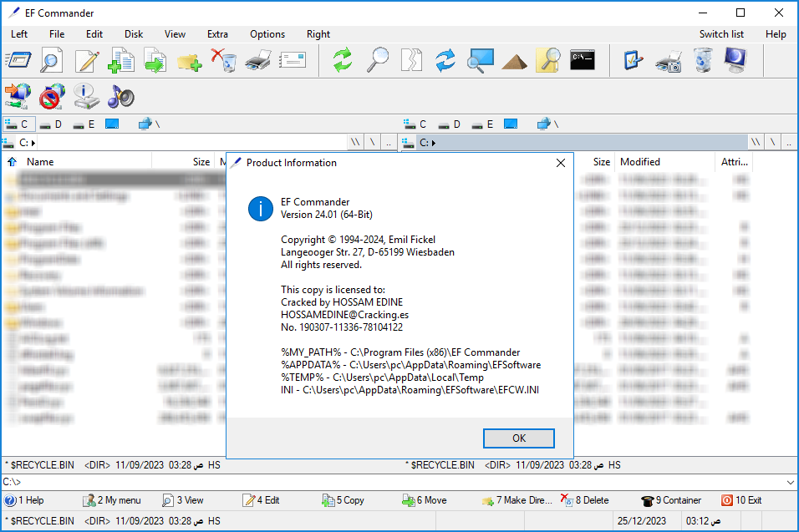Click left panel parent directory '..' button
Image resolution: width=799 pixels, height=532 pixels.
point(389,143)
